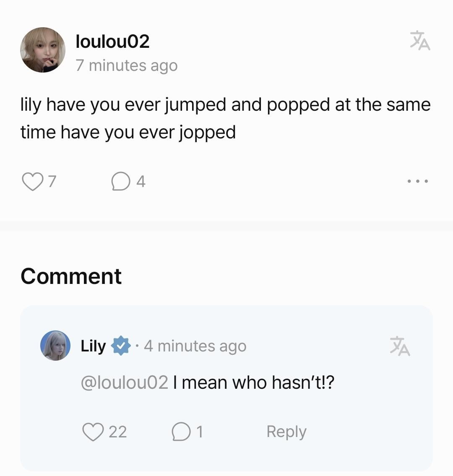Screen dimensions: 453x476
Task: Translate loulou02's post
Action: pos(420,41)
